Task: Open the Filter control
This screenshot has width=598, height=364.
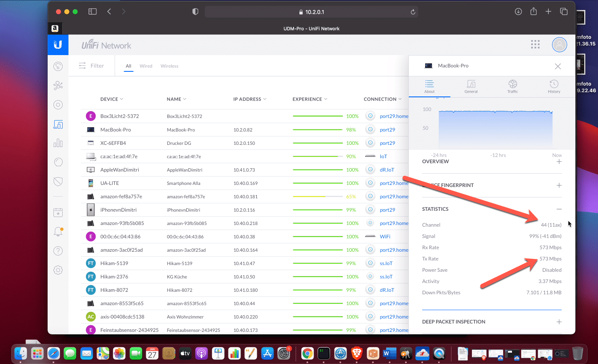Action: coord(91,66)
